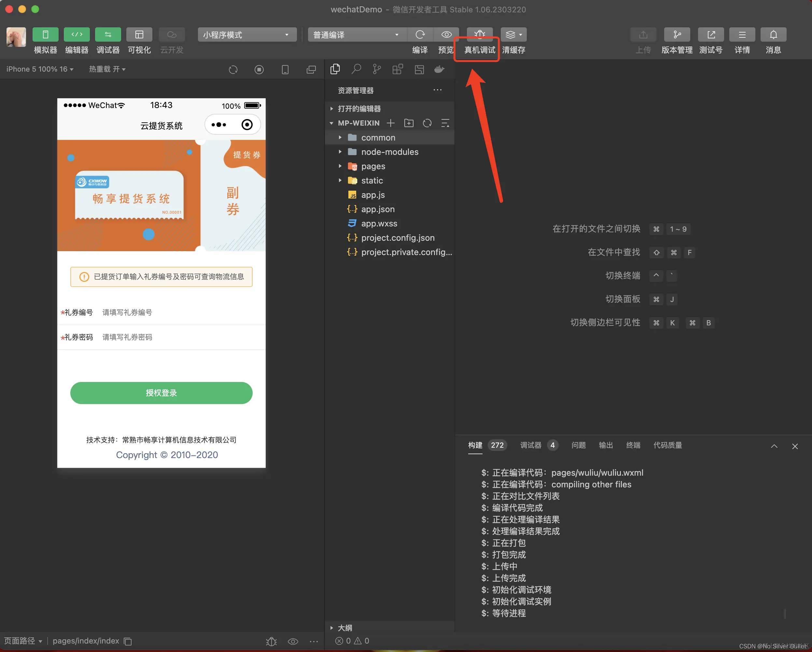Click the green 授权登录 button
Viewport: 812px width, 652px height.
(161, 393)
